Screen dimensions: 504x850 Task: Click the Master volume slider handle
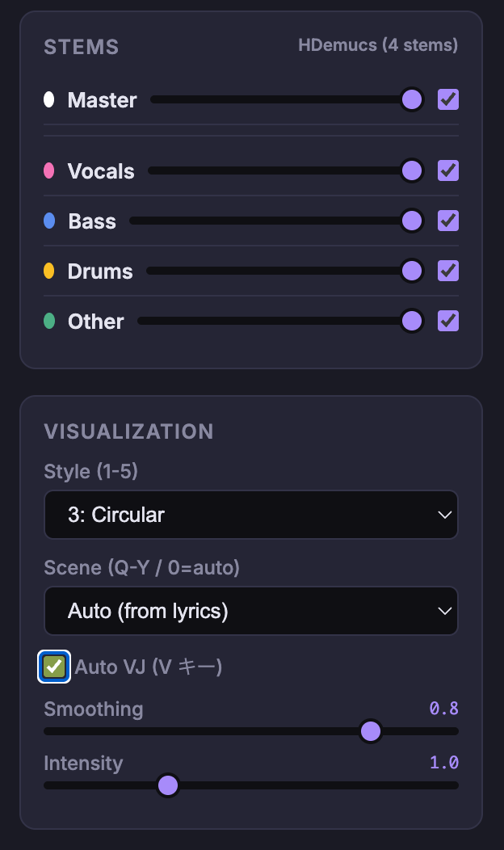pos(412,100)
